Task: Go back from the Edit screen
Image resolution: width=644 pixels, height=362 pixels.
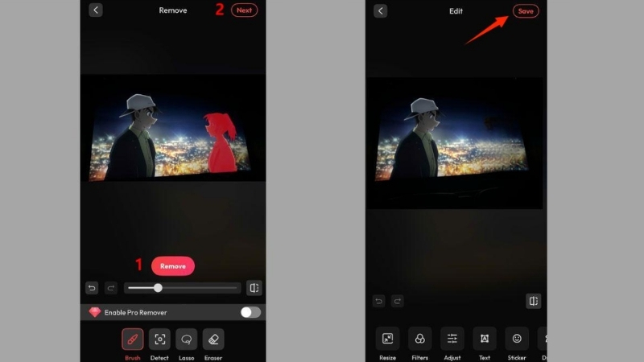Action: [380, 10]
